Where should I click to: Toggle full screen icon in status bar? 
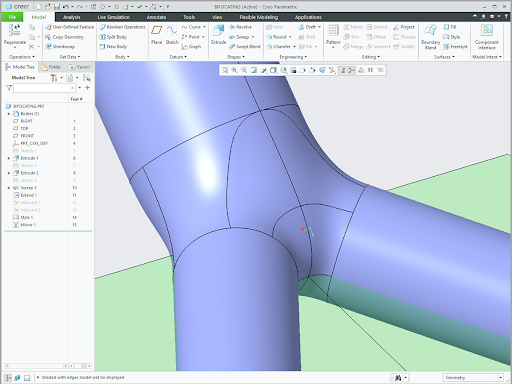tap(27, 378)
